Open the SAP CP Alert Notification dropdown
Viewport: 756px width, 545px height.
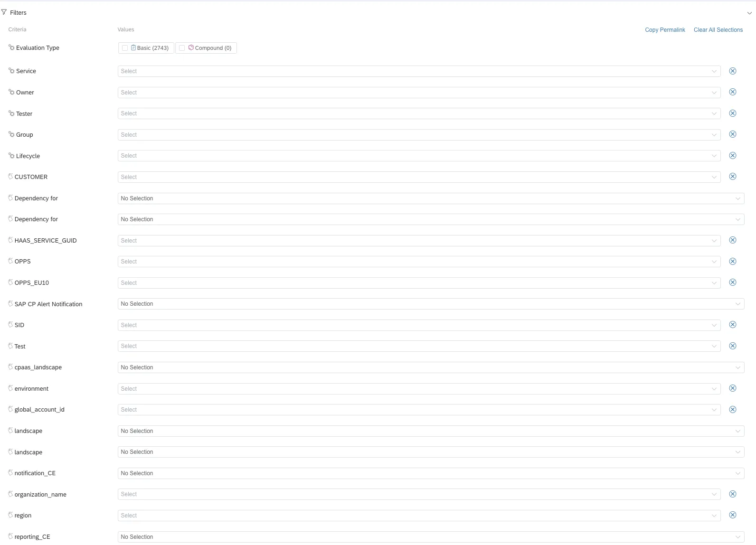pyautogui.click(x=430, y=304)
